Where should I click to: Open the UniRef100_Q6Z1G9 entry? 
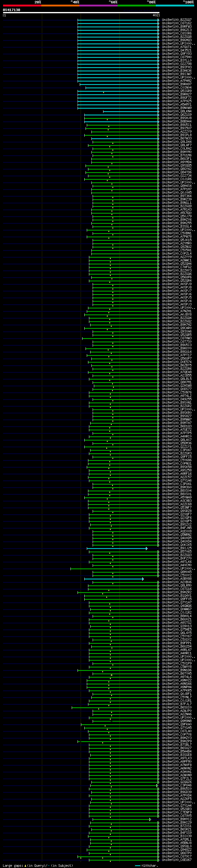point(177,115)
